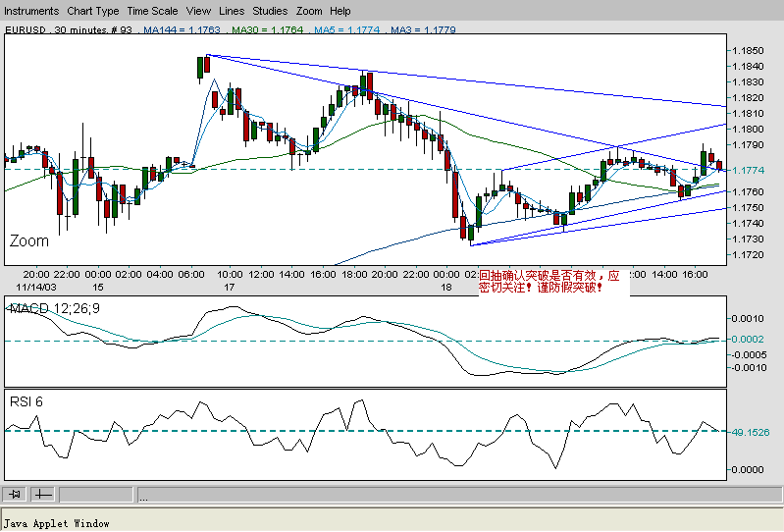Click the Zoom label on price chart

29,241
